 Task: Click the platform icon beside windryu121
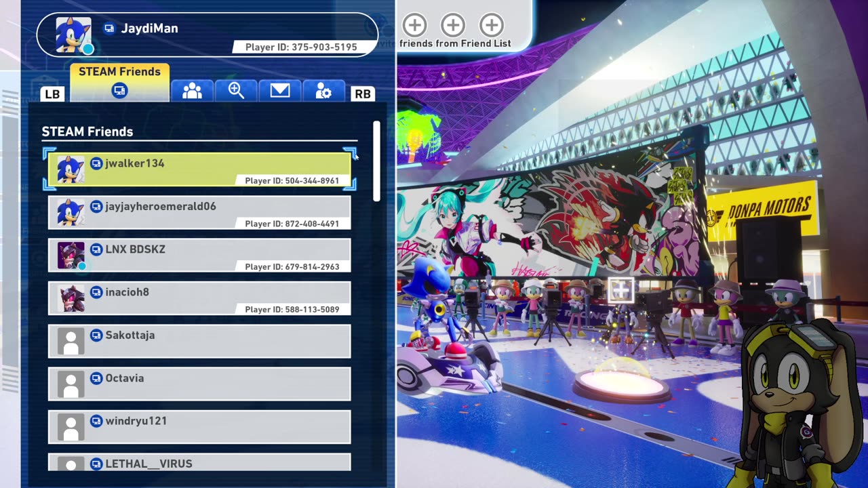[x=96, y=421]
